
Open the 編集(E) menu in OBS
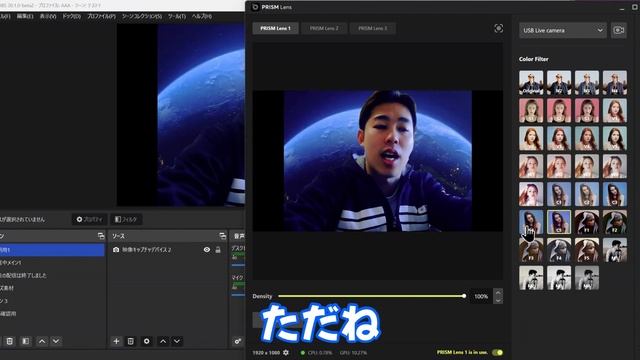click(24, 16)
